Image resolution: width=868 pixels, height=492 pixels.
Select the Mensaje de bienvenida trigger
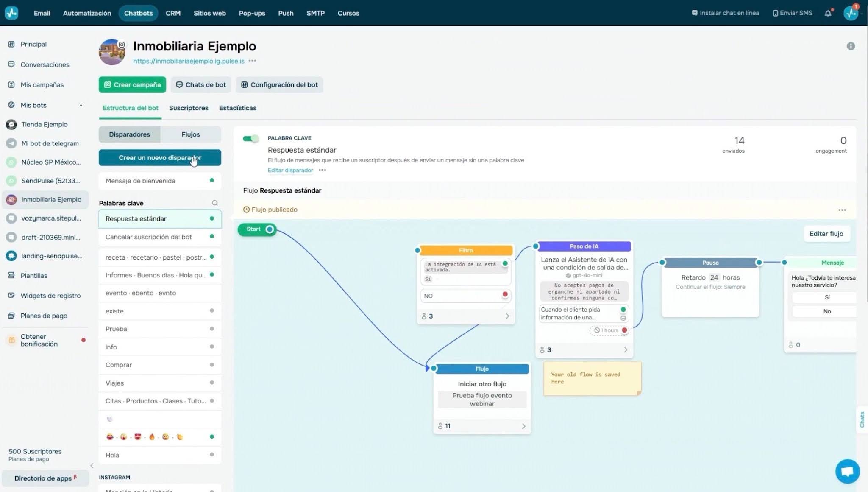point(160,181)
